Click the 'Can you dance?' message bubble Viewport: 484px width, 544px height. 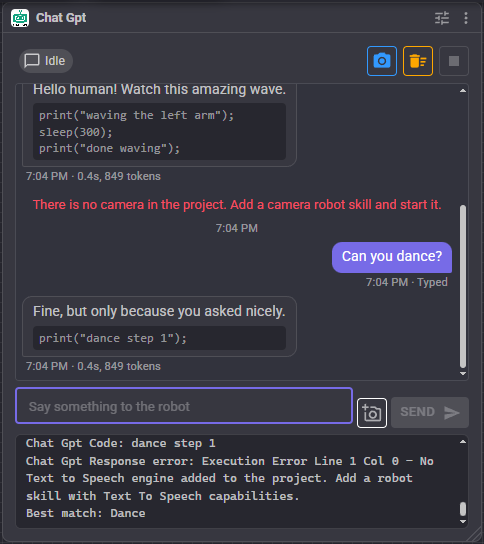(392, 257)
